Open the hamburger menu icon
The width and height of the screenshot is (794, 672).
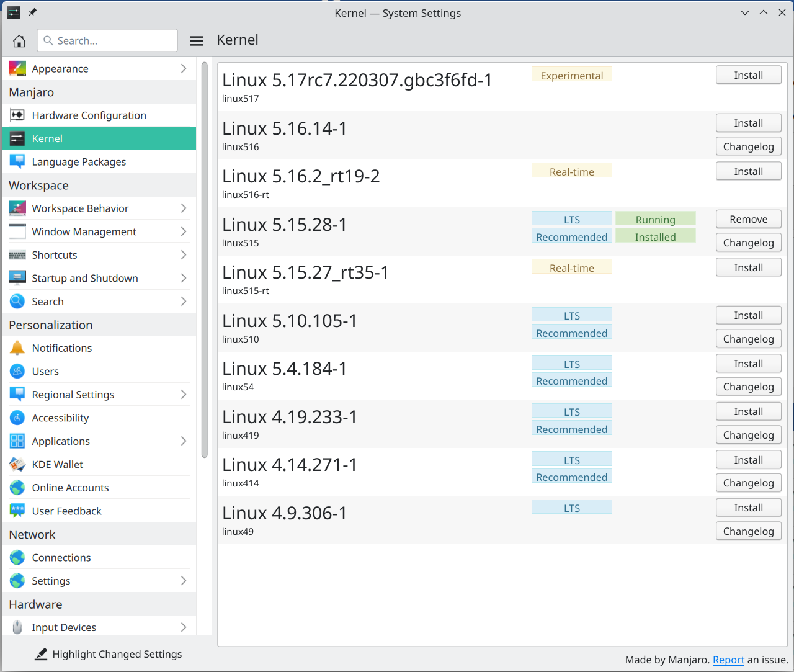(x=197, y=41)
